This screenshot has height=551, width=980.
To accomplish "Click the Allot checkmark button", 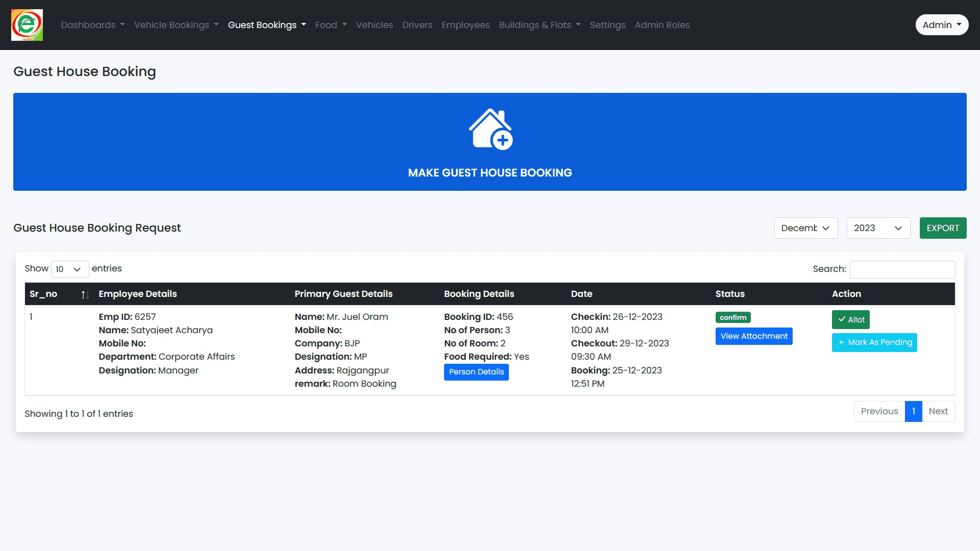I will tap(850, 320).
